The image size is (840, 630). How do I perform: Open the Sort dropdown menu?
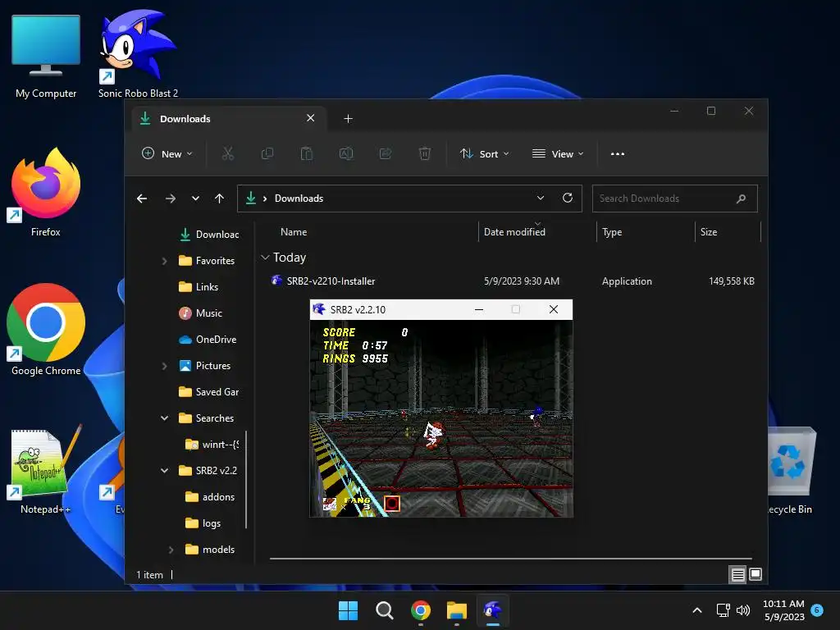coord(484,153)
